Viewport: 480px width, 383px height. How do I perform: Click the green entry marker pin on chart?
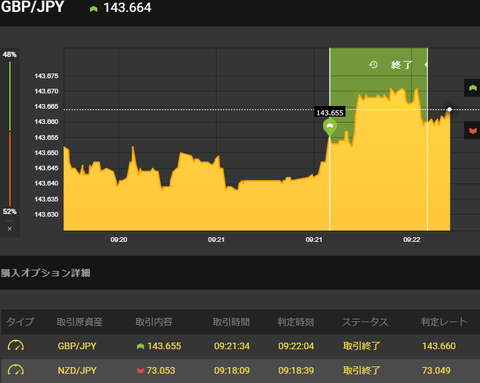tap(330, 128)
